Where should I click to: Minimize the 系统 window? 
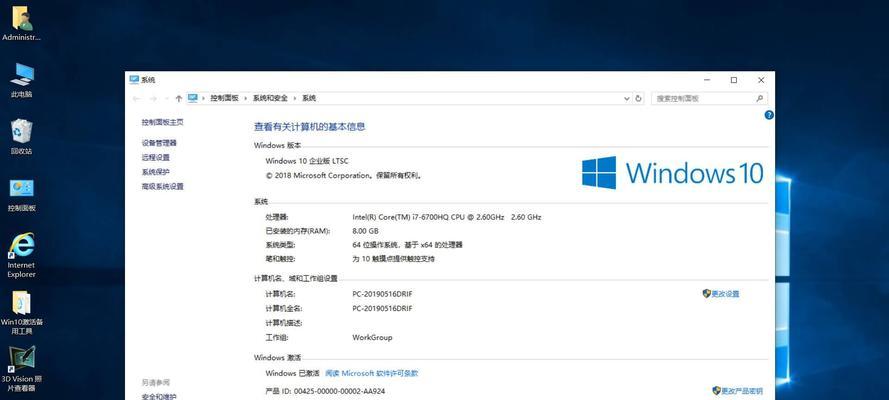tap(706, 80)
